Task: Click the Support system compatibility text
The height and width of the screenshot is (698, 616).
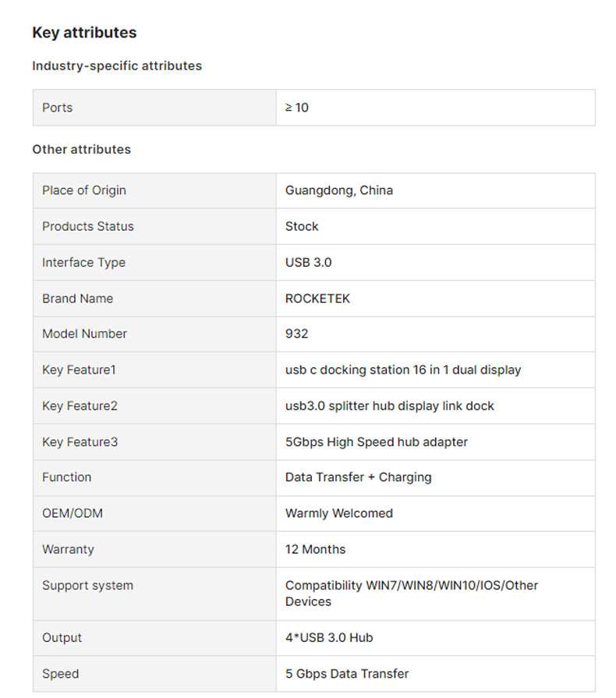Action: click(412, 593)
